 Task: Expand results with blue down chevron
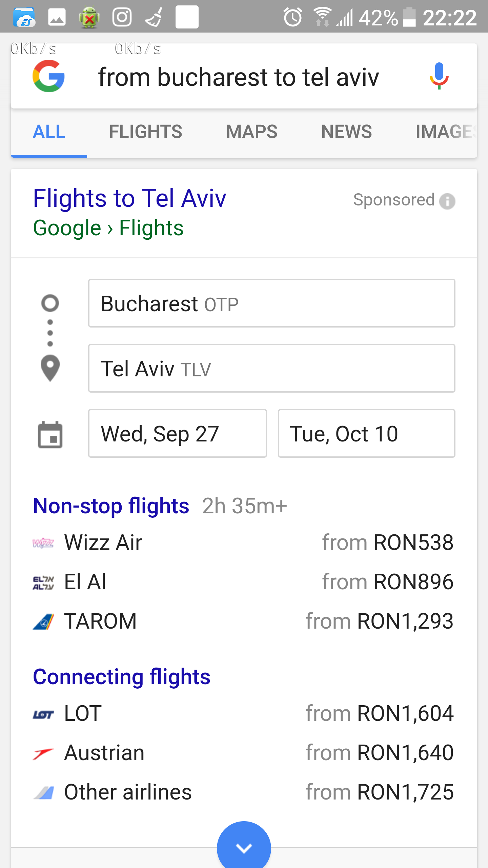244,847
